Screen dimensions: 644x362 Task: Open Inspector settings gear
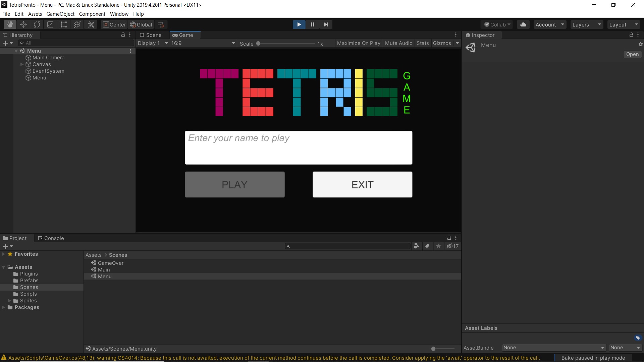[640, 44]
